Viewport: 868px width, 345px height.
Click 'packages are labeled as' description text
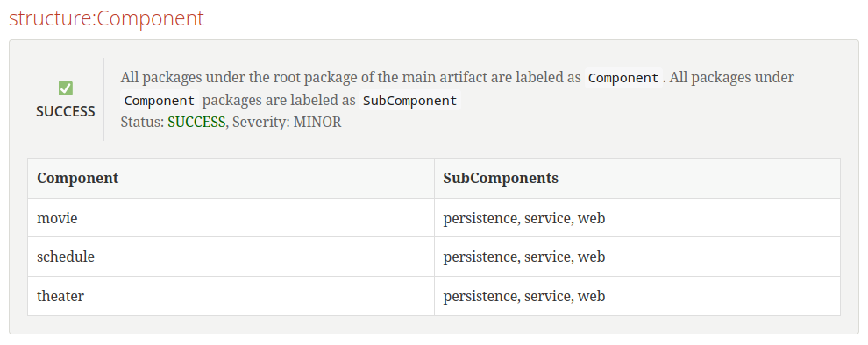coord(279,101)
